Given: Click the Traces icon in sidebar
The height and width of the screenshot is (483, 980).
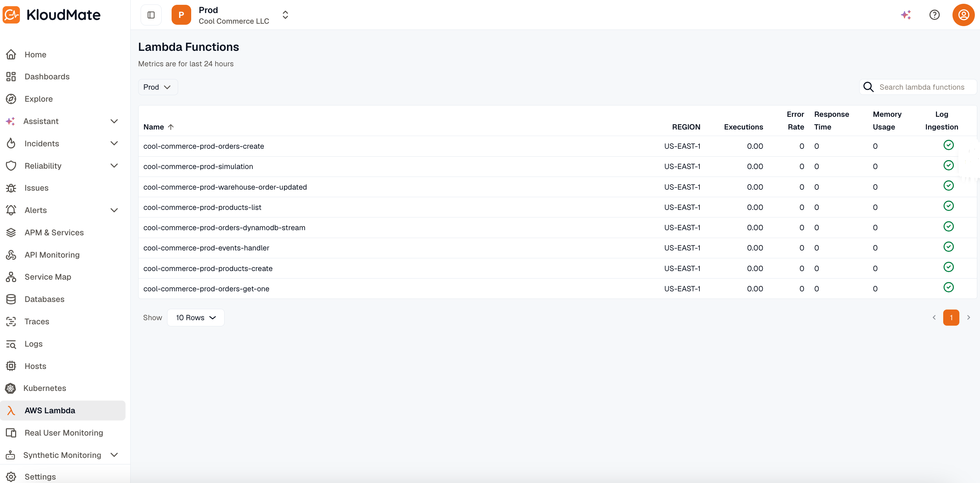Looking at the screenshot, I should (11, 322).
